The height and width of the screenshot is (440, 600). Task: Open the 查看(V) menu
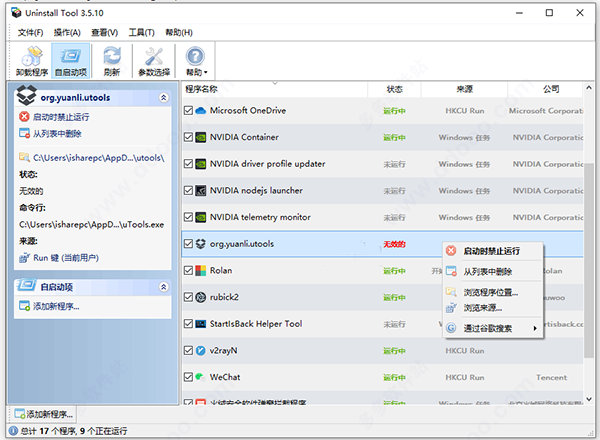point(104,33)
